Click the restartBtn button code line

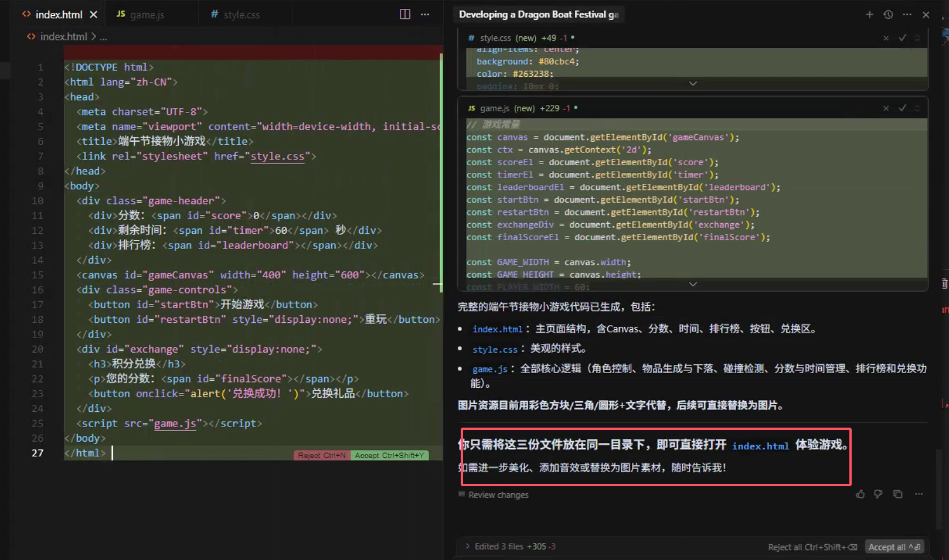pos(264,320)
